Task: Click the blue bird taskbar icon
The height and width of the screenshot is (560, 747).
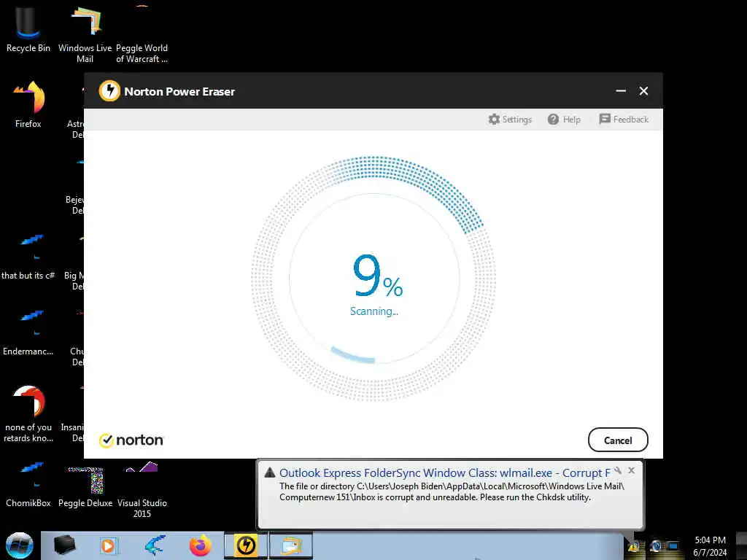Action: click(x=155, y=545)
